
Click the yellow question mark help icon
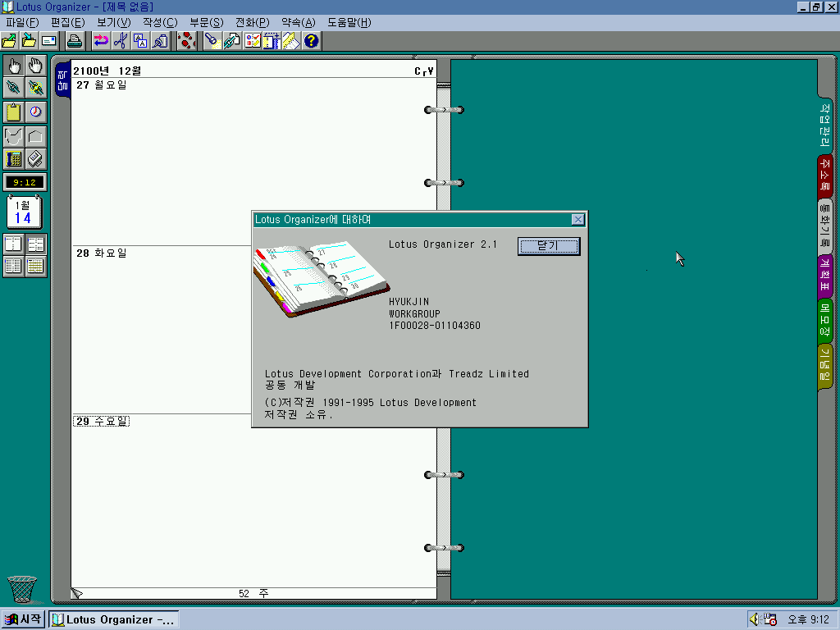[311, 41]
